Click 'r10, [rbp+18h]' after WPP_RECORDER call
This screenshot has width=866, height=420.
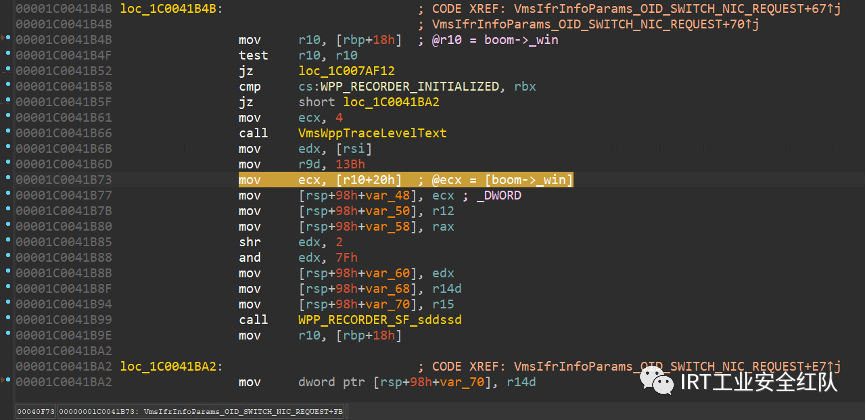[x=350, y=335]
